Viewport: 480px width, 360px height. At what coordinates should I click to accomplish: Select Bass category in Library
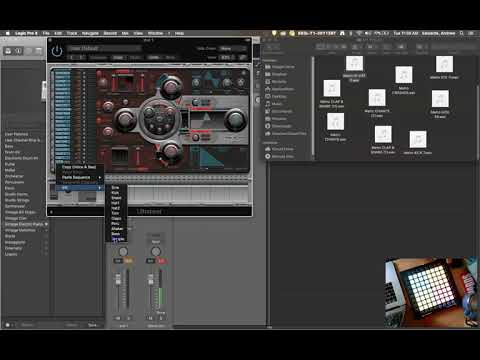[9, 146]
